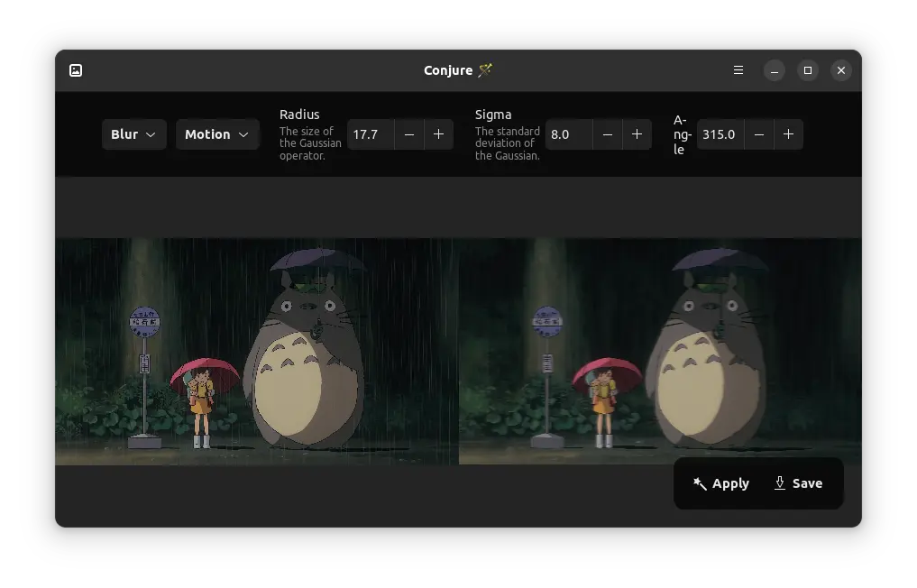The height and width of the screenshot is (588, 917).
Task: Maximize the Conjure window
Action: pos(808,70)
